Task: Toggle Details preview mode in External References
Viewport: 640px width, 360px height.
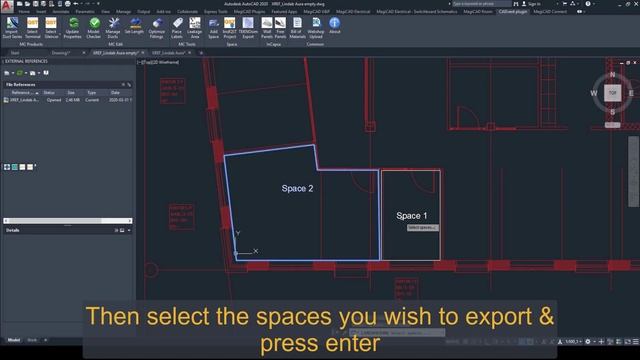Action: click(122, 230)
